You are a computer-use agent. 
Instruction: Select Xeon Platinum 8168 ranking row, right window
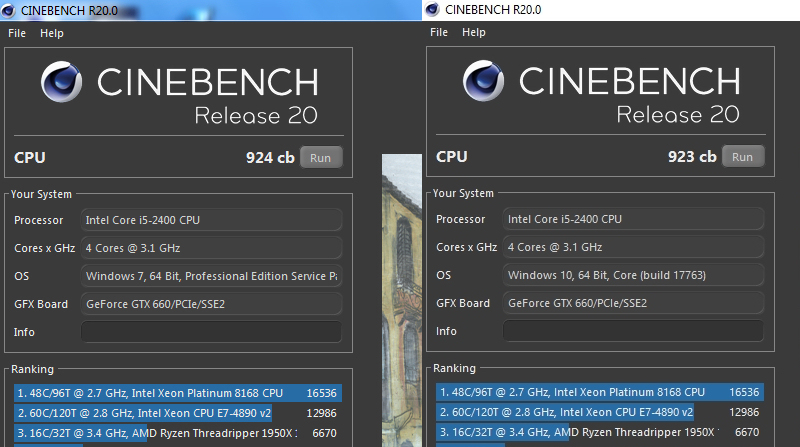pyautogui.click(x=600, y=392)
